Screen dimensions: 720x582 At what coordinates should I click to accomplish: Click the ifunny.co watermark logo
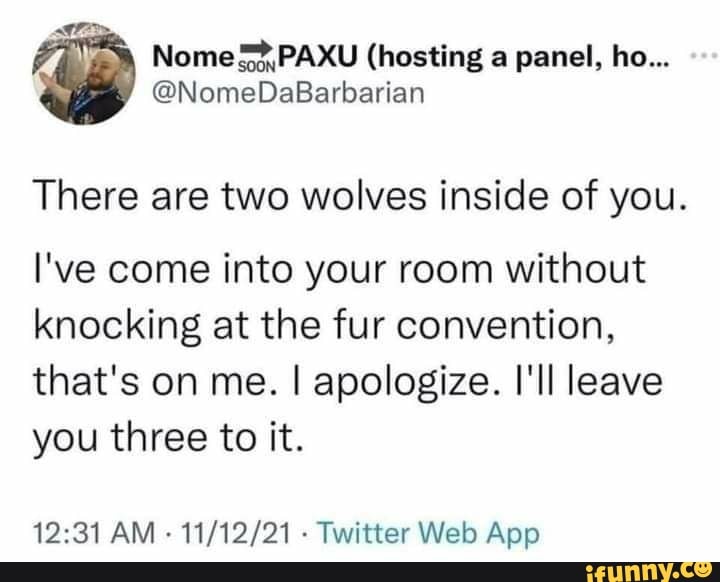(x=649, y=572)
